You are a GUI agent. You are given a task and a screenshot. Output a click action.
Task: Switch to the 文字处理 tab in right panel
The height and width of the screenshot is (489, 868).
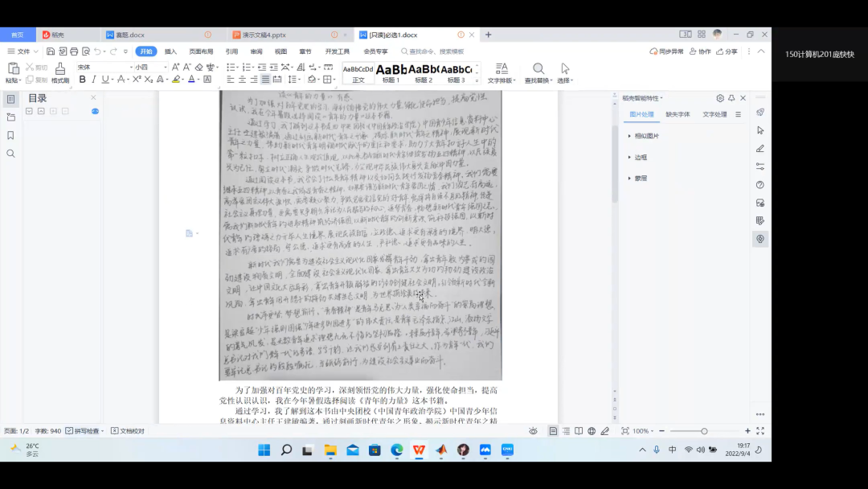(x=714, y=115)
